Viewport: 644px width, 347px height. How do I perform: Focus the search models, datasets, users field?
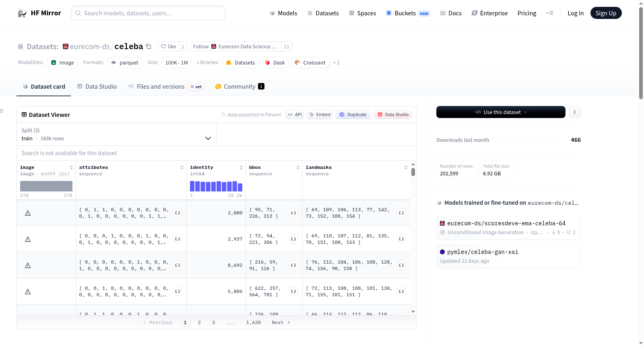tap(148, 13)
